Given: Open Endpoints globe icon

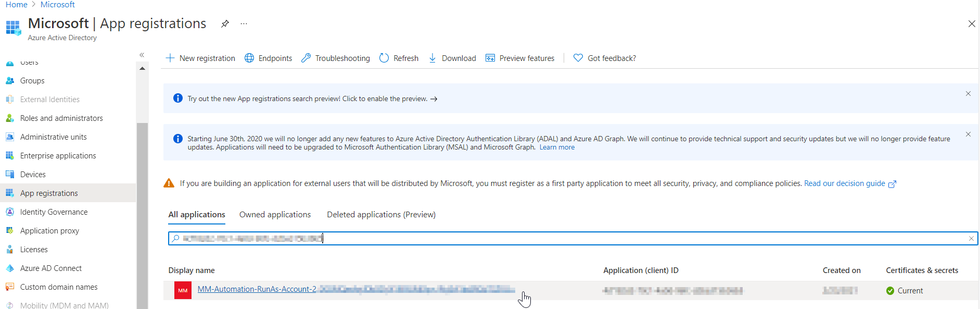Looking at the screenshot, I should pyautogui.click(x=249, y=58).
